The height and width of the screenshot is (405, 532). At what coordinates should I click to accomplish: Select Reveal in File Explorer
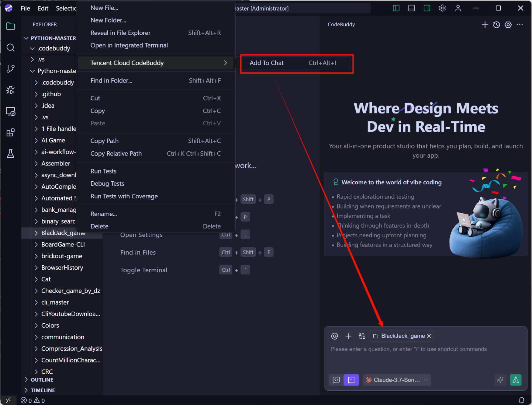pos(120,33)
